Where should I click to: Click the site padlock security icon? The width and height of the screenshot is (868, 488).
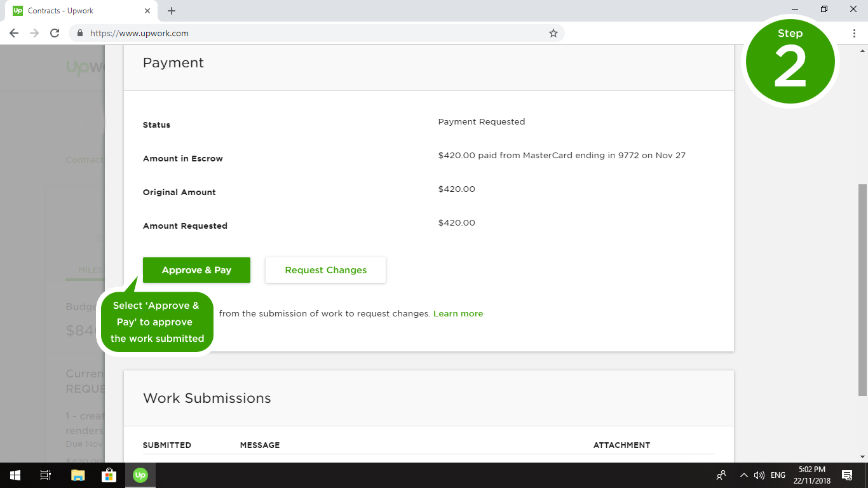click(x=80, y=33)
